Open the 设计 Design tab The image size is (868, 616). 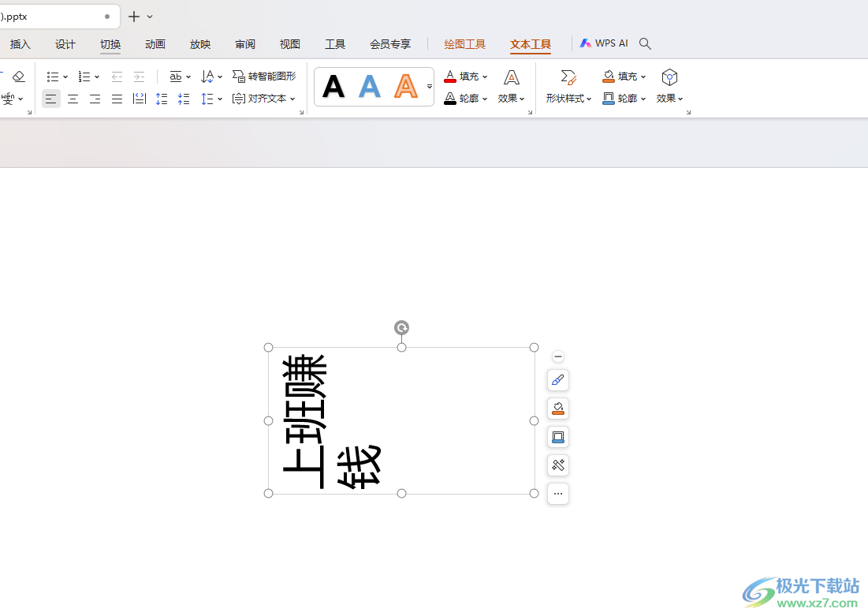coord(65,44)
